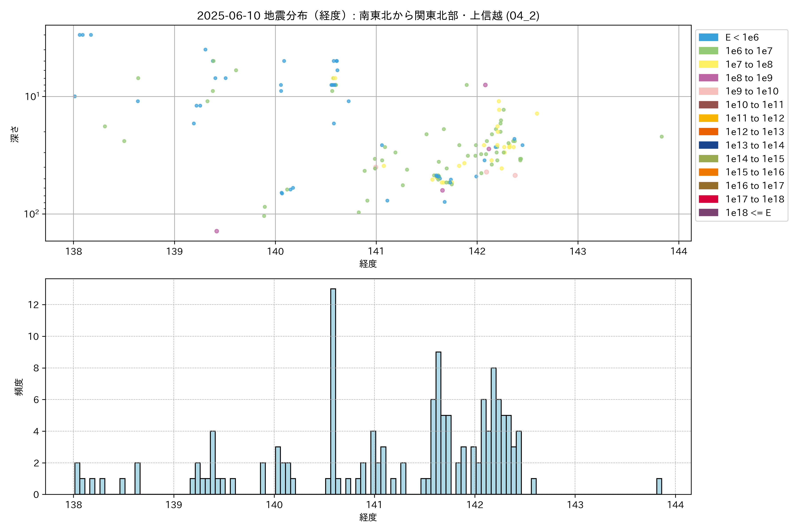Click the '1e15 to 1e16' legend label

coord(755,172)
